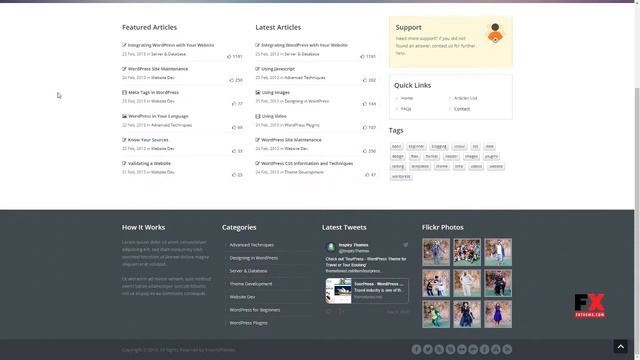Click the Inspiry Themes avatar in Latest Tweets
The image size is (640, 360).
tap(331, 247)
